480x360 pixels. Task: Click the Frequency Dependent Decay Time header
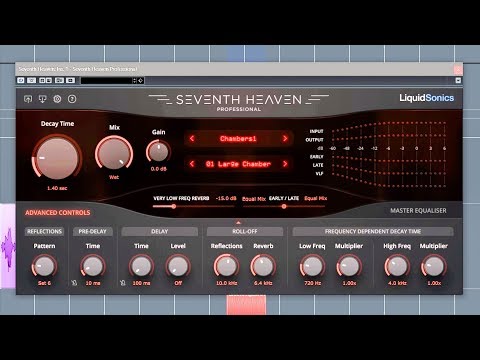[373, 231]
